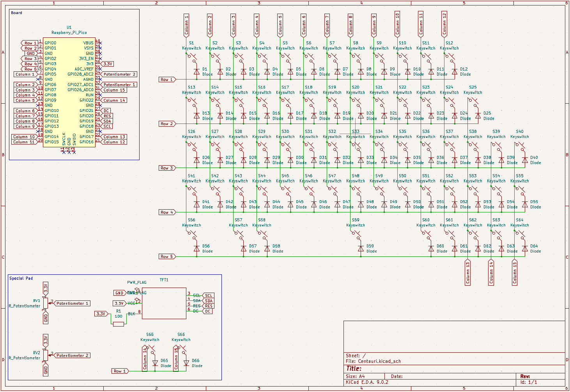Screen dimensions: 570x392
Task: Select the ADC_VREF pin name
Action: 84,69
